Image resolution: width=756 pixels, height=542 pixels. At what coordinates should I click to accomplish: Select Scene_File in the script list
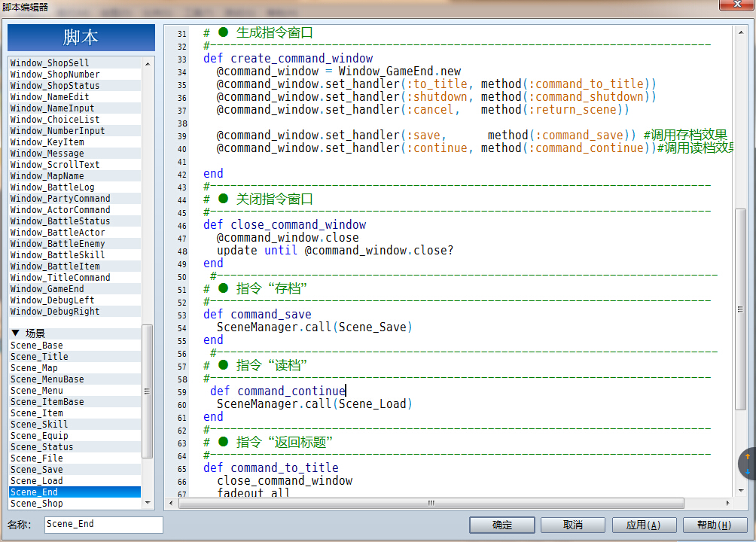(75, 458)
